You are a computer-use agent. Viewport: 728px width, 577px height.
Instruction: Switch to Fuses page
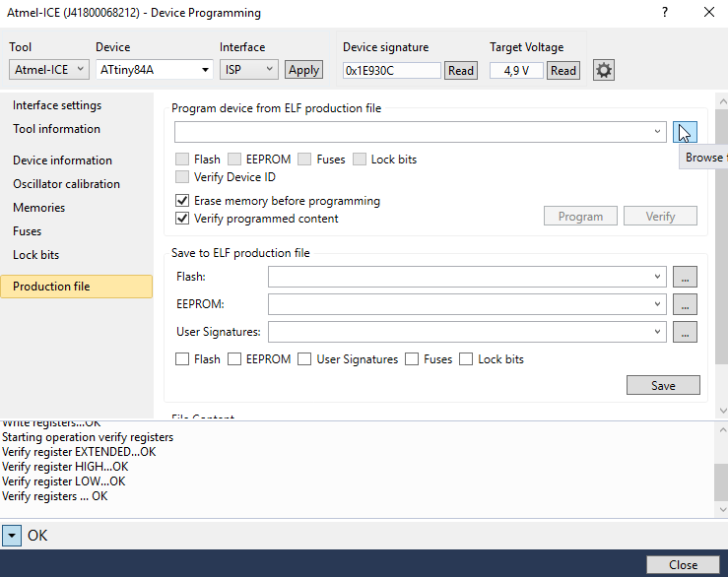(27, 231)
